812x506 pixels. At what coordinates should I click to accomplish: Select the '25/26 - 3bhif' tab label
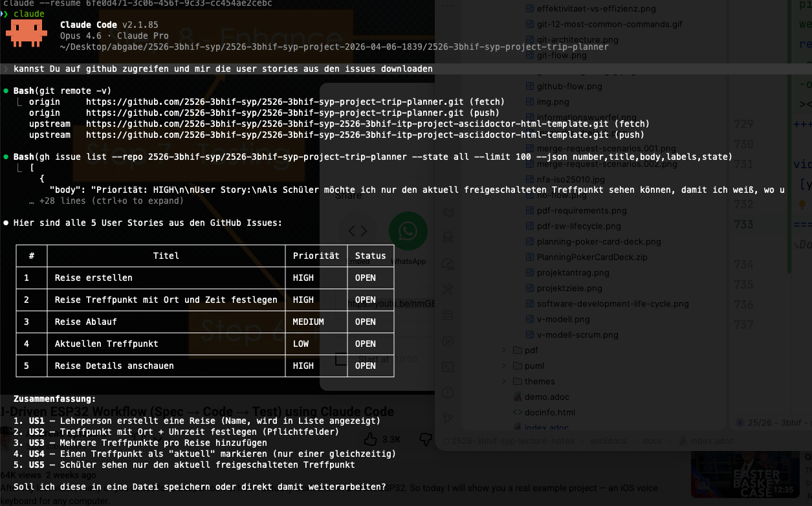tap(776, 423)
